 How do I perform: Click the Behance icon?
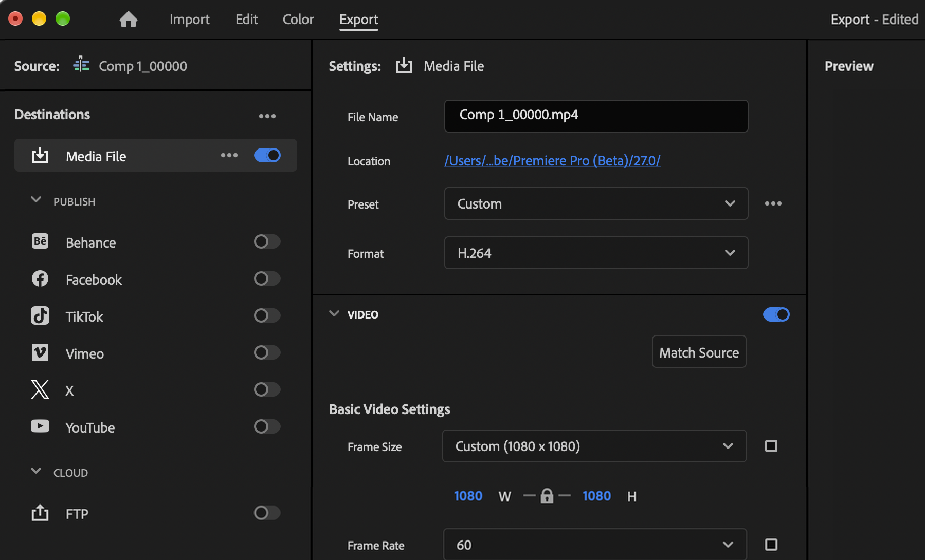(x=40, y=241)
